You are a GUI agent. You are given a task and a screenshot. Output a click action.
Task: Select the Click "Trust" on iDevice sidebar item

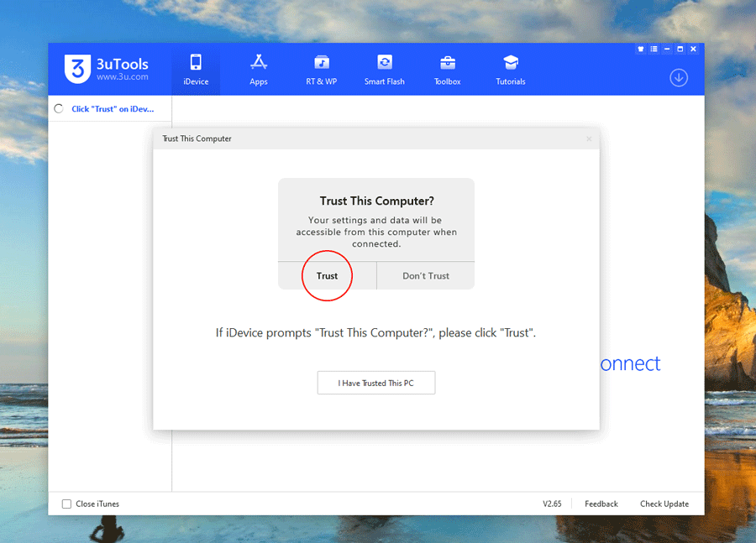[111, 109]
